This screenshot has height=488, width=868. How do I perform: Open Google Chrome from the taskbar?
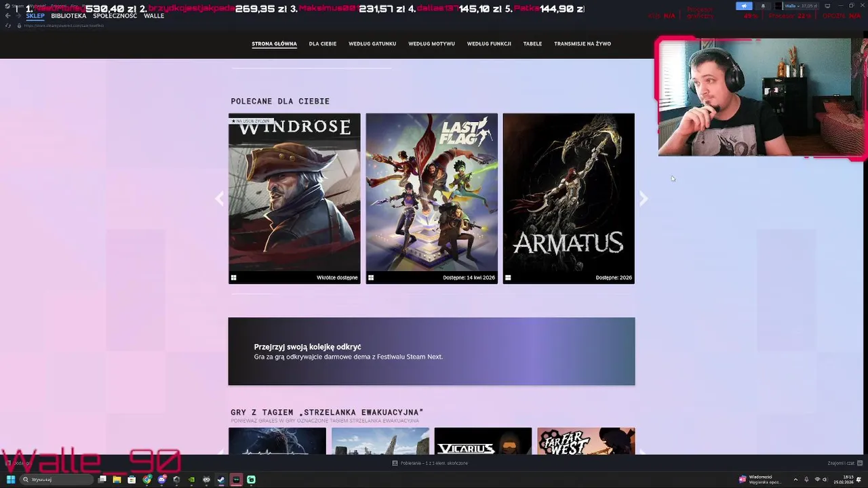click(147, 479)
